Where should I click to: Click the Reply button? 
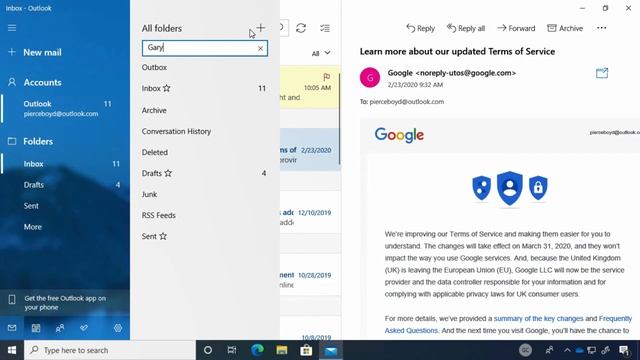coord(420,28)
